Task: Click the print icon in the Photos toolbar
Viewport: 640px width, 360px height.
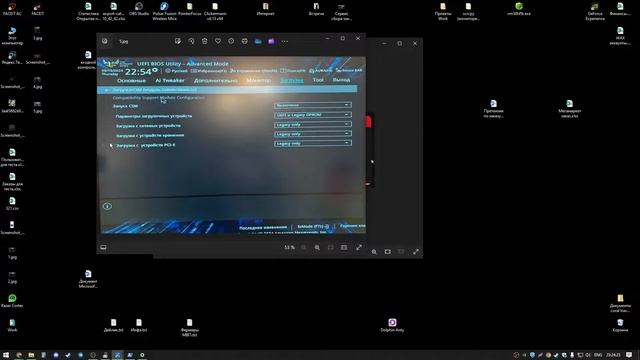Action: pos(244,41)
